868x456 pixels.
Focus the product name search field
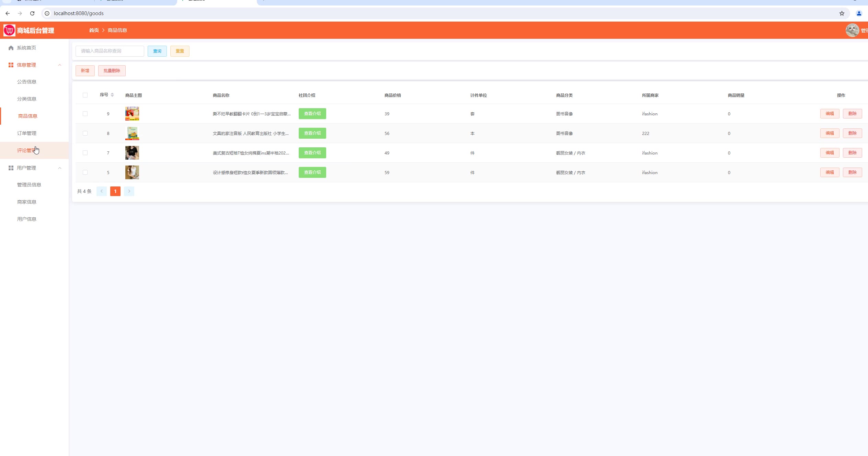[x=110, y=51]
